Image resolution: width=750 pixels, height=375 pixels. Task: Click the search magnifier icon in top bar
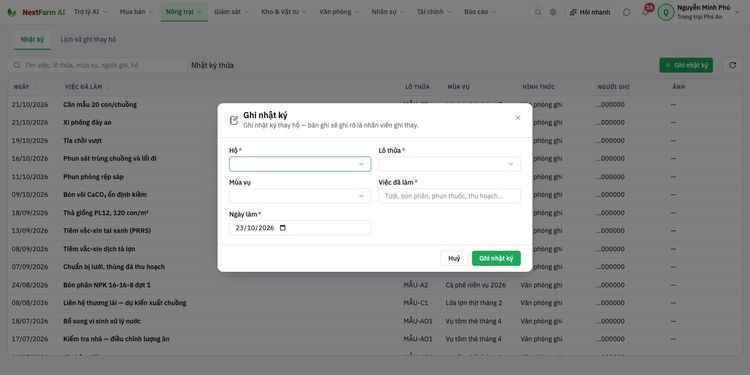538,12
